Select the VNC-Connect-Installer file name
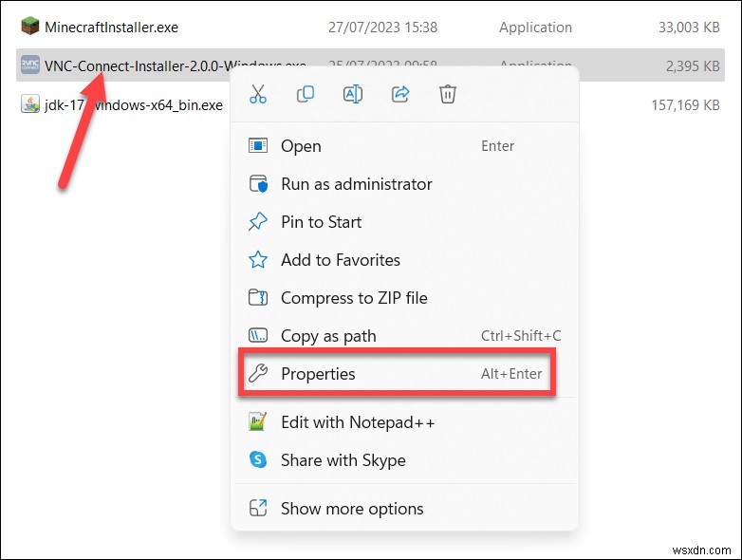The height and width of the screenshot is (560, 742). [176, 65]
